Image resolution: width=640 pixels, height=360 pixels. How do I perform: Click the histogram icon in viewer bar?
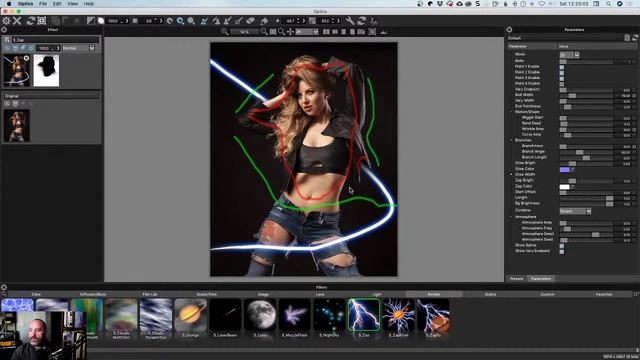point(384,31)
